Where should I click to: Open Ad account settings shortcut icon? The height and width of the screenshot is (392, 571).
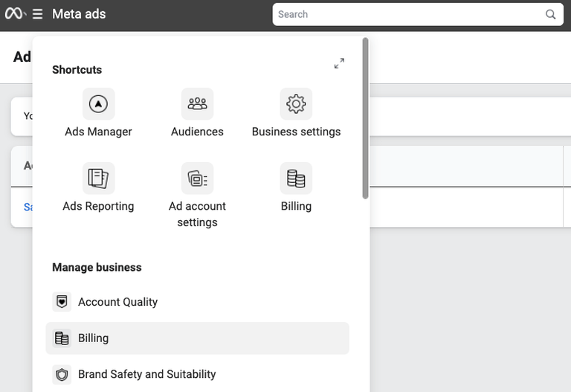point(197,179)
